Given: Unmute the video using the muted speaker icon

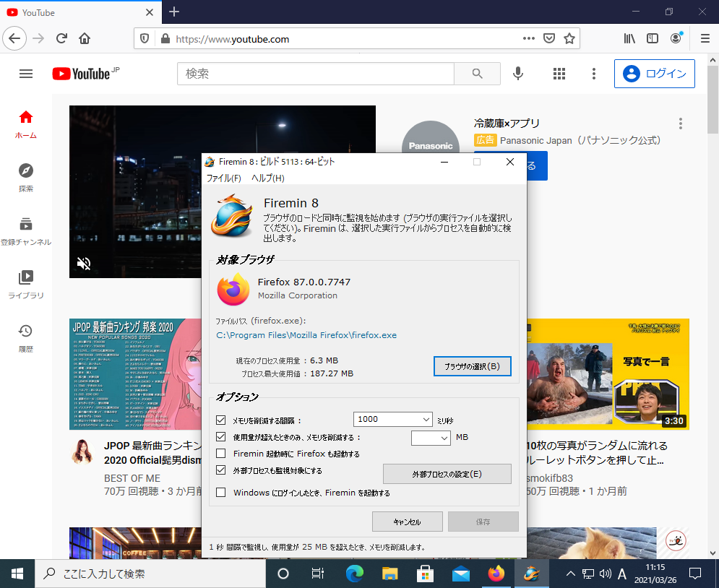Looking at the screenshot, I should [x=84, y=264].
